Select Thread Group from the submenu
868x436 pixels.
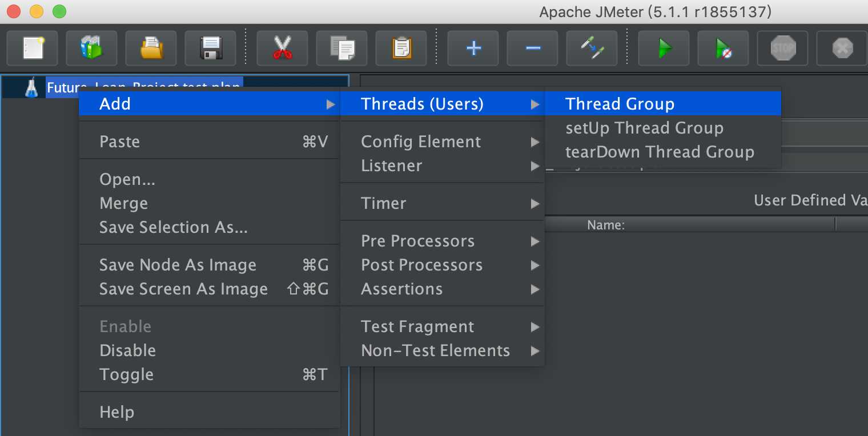(663, 104)
